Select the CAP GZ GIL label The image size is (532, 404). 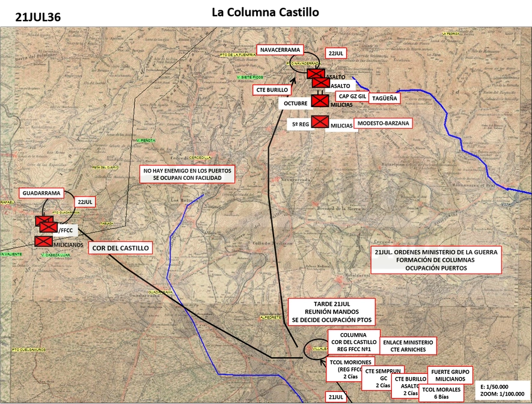click(352, 96)
